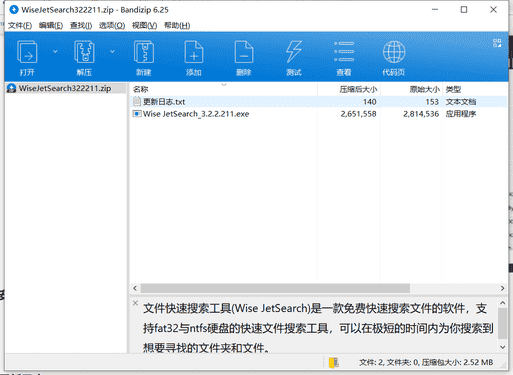Open the 文件(F) menu
This screenshot has width=513, height=375.
[20, 25]
